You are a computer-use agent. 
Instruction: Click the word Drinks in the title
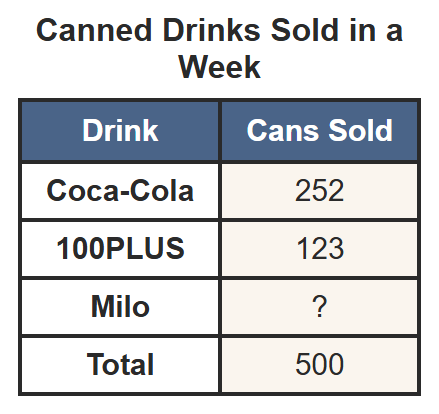coord(211,30)
